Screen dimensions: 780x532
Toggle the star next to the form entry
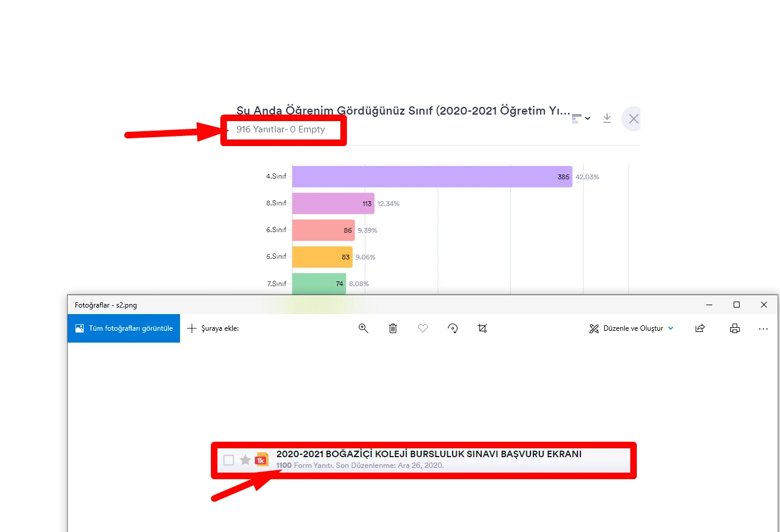point(245,460)
